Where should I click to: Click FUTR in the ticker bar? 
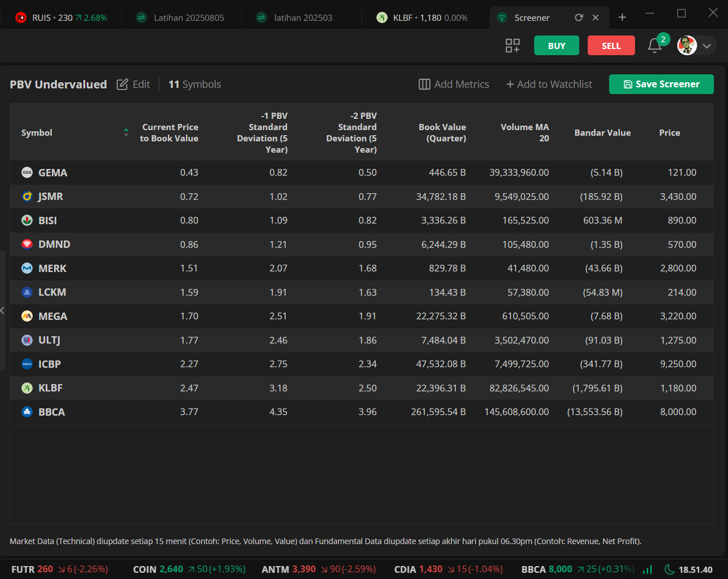tap(60, 569)
